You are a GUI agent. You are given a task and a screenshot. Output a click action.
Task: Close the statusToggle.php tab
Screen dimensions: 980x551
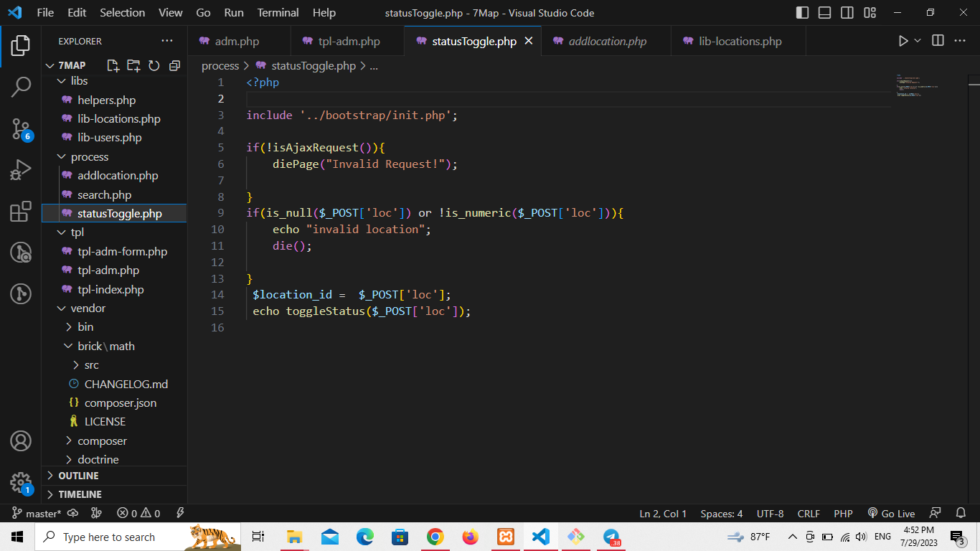(x=529, y=41)
